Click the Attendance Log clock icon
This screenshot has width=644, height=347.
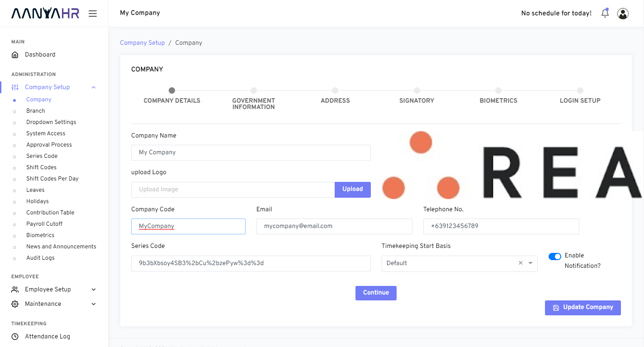tap(15, 336)
